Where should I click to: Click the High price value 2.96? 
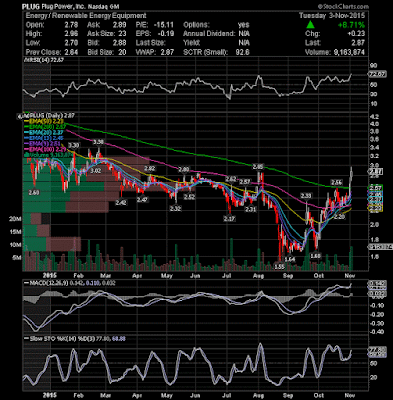click(x=72, y=34)
